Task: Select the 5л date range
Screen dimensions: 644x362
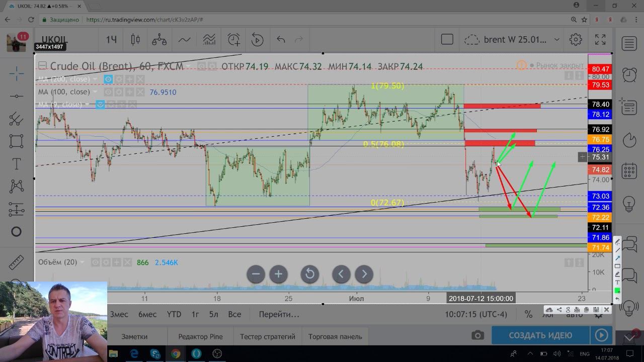Action: click(214, 314)
